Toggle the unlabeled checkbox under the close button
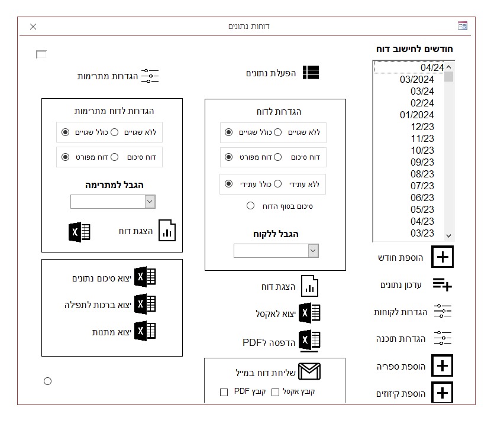This screenshot has width=504, height=424. click(41, 54)
